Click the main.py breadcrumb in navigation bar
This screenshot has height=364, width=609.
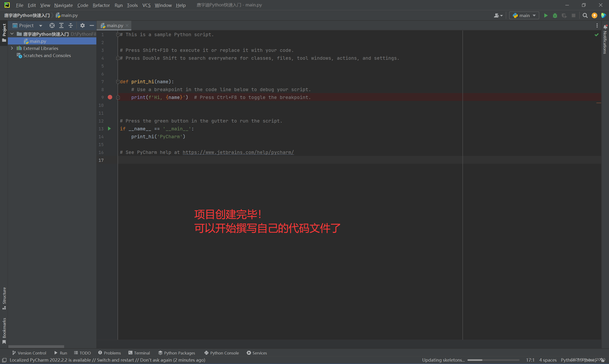pyautogui.click(x=67, y=15)
